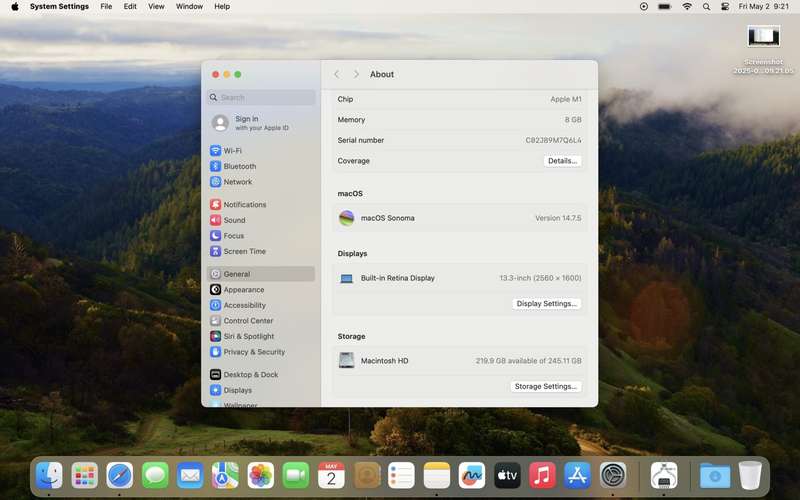Open the Screenshot file on desktop
800x500 pixels.
pos(764,49)
